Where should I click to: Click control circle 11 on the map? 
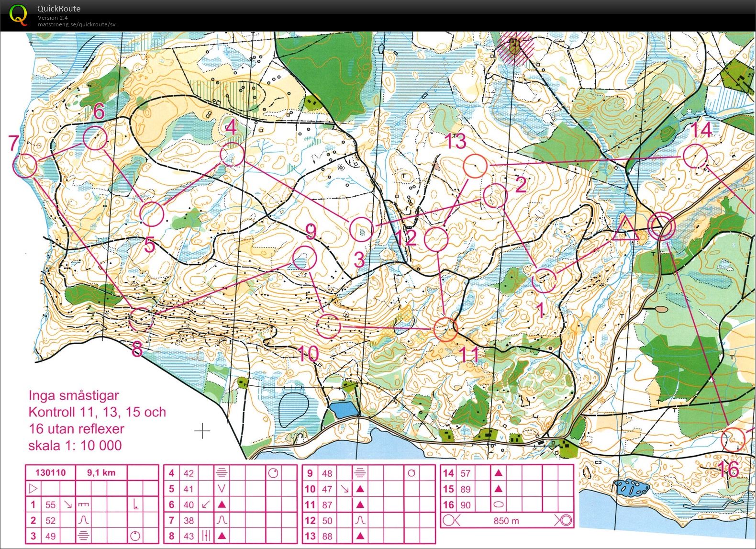tap(445, 329)
